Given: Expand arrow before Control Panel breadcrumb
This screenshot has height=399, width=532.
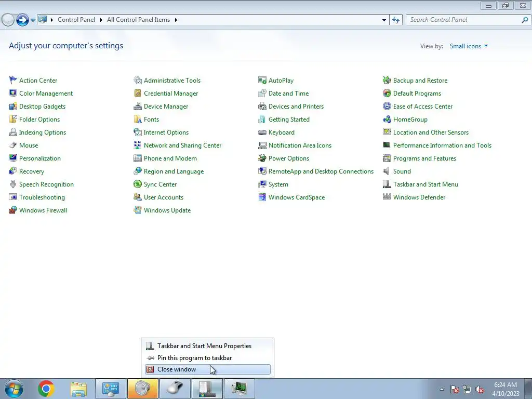Looking at the screenshot, I should (x=52, y=20).
